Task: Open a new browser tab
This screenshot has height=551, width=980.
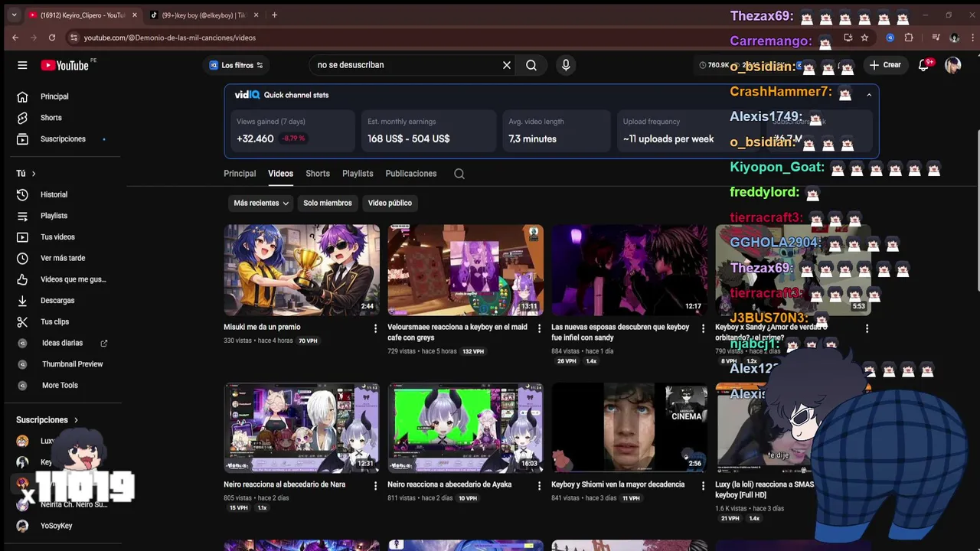Action: click(274, 15)
